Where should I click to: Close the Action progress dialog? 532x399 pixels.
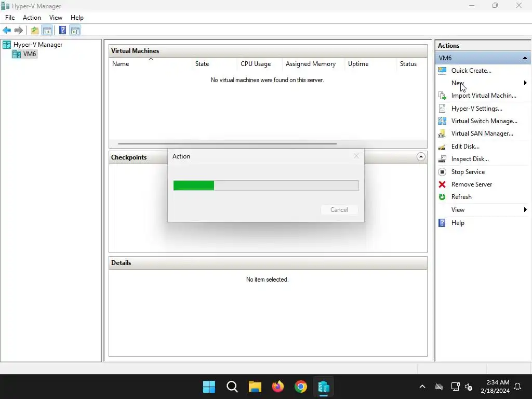[x=356, y=156]
